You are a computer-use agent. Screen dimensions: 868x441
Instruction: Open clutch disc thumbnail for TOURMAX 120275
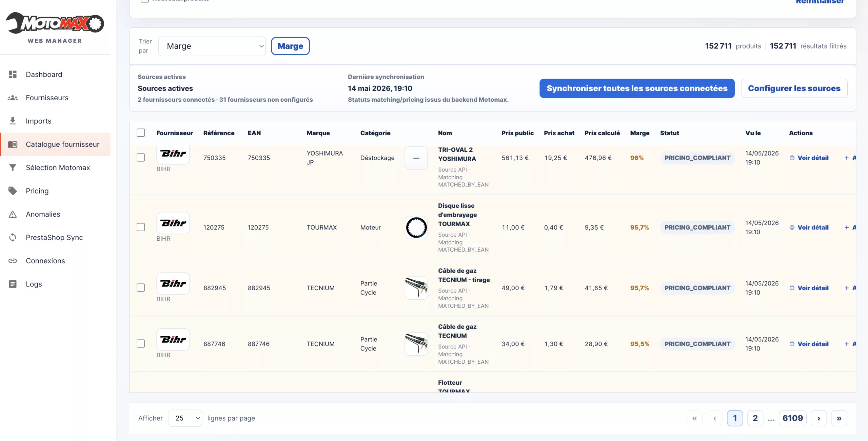pos(416,227)
